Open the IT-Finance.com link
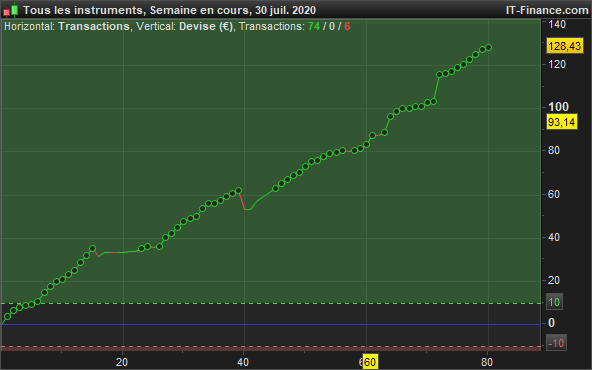 [x=547, y=10]
